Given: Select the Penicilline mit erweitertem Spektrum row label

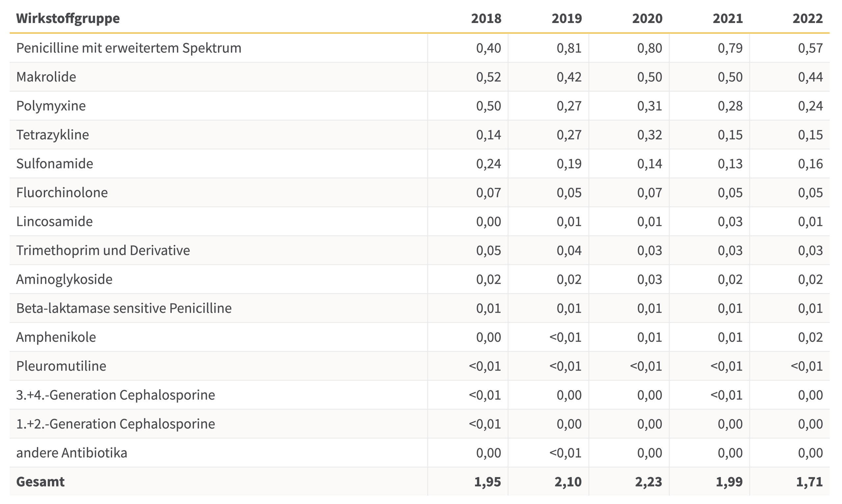Looking at the screenshot, I should click(129, 48).
